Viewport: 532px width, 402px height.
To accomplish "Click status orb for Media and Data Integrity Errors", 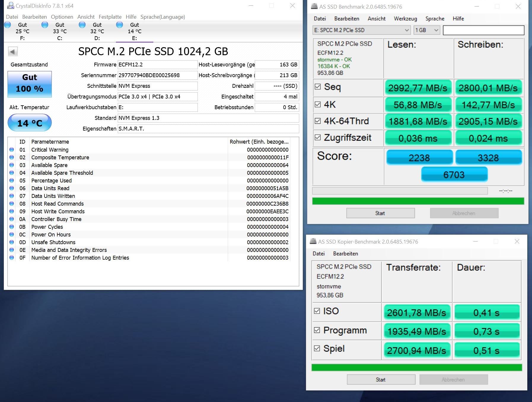I will tap(12, 250).
